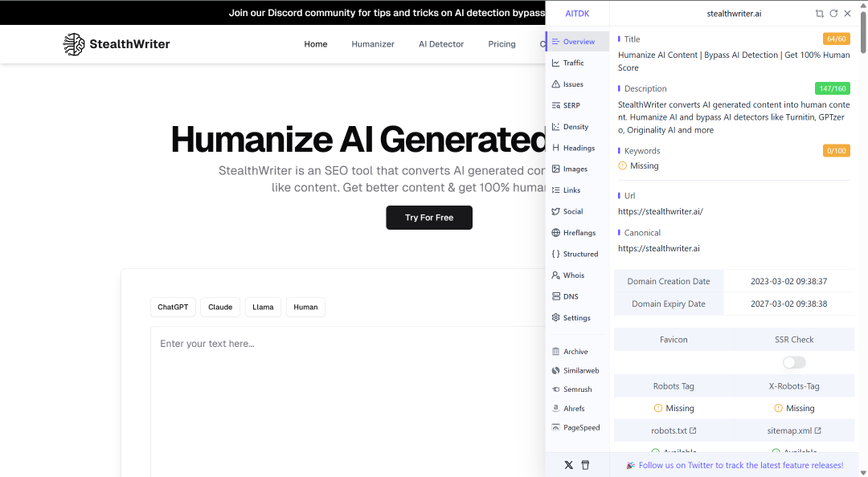Click the 0/100 keywords badge
The width and height of the screenshot is (868, 477).
pyautogui.click(x=836, y=150)
